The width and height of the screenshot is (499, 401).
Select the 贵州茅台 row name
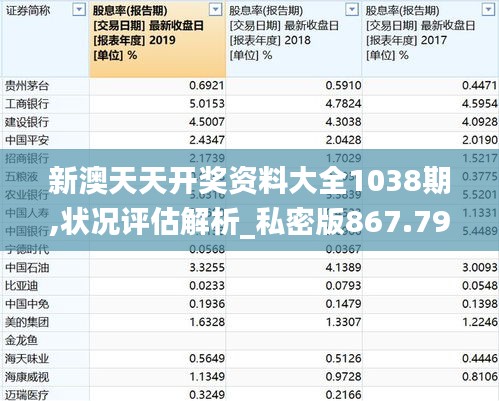coord(27,86)
